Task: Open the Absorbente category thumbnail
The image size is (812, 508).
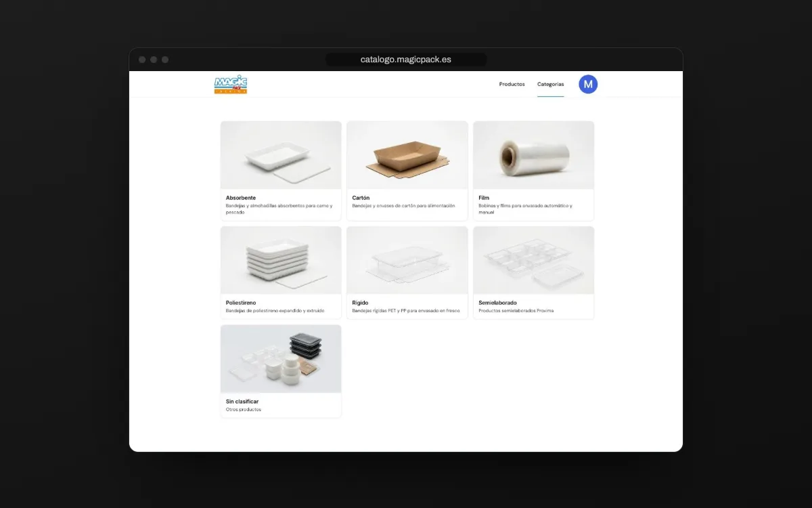Action: (281, 155)
